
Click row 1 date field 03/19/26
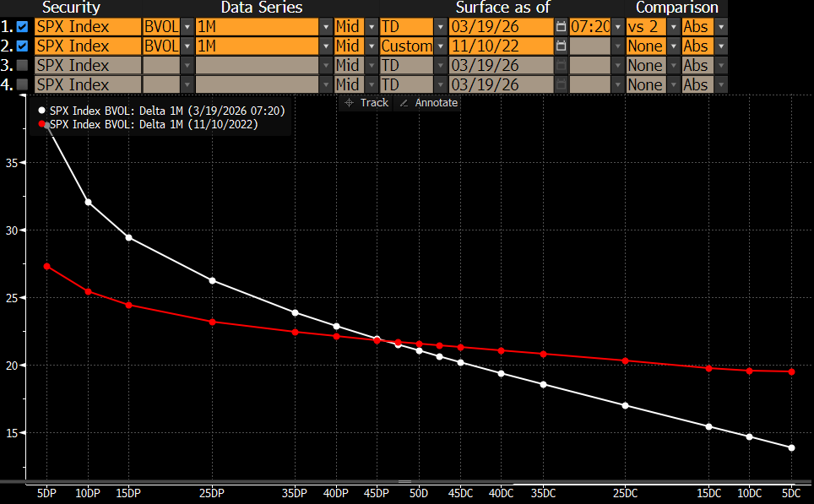(x=502, y=26)
